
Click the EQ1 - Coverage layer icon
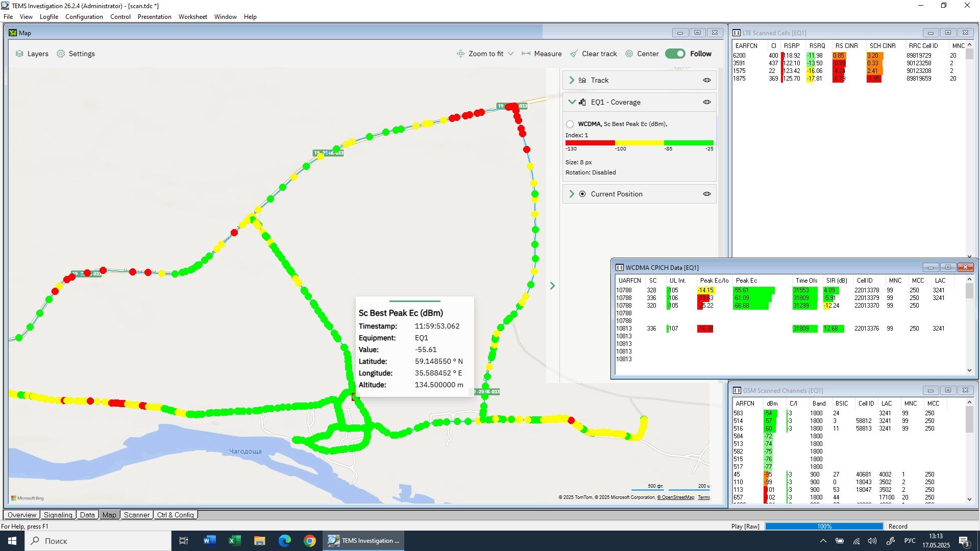tap(582, 102)
